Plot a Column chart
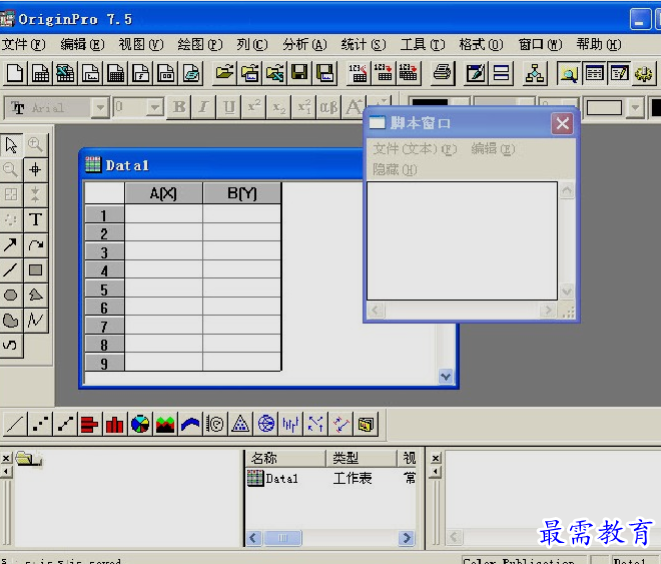The image size is (661, 564). coord(115,424)
